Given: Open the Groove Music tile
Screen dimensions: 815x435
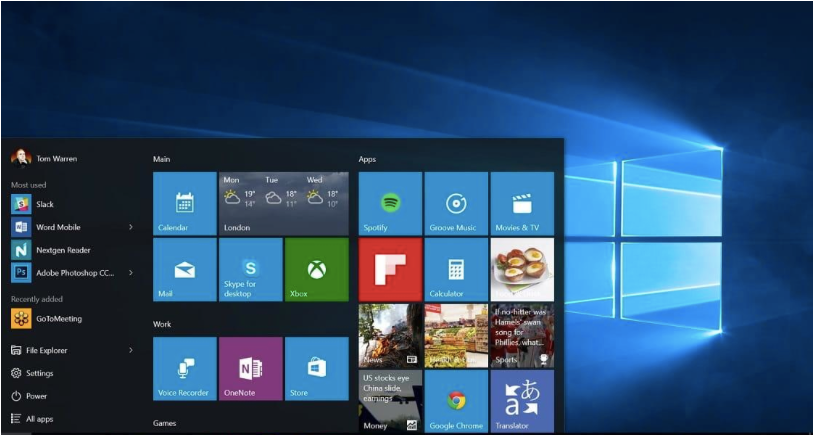Looking at the screenshot, I should point(456,204).
